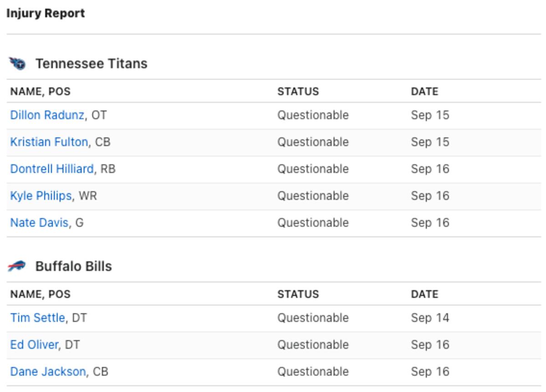Click DATE column header in Titans table
Image resolution: width=546 pixels, height=392 pixels.
[425, 91]
